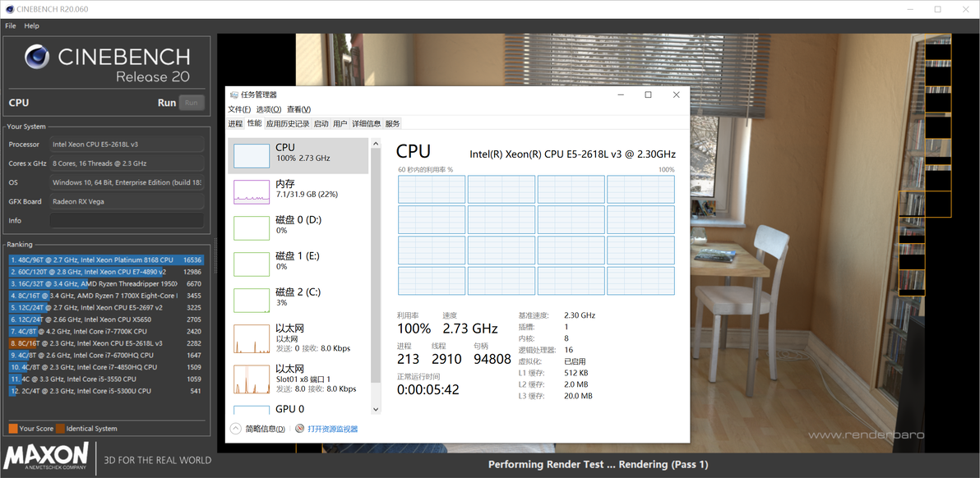Viewport: 980px width, 478px height.
Task: Select CPU 100% 2.73 GHz in sidebar
Action: (298, 155)
